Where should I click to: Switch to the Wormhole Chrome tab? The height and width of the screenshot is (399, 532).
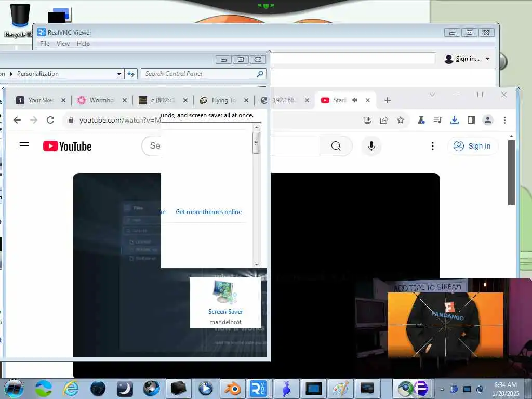pyautogui.click(x=97, y=100)
